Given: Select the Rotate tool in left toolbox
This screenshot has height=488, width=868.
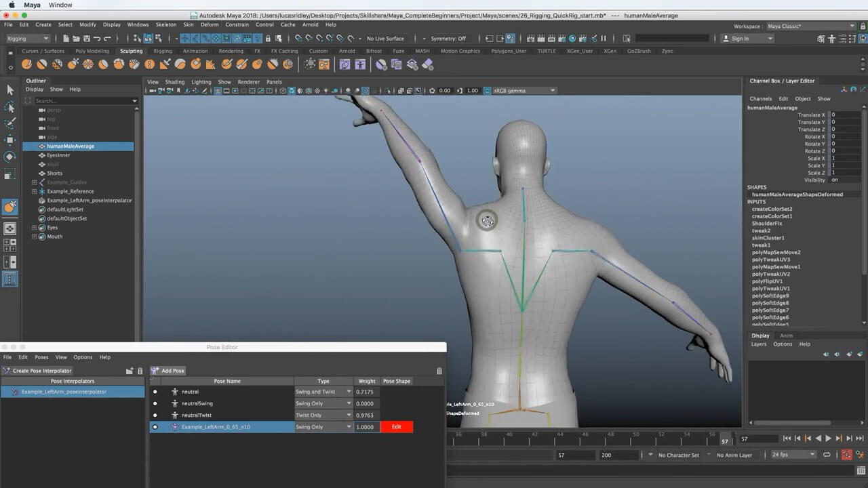Looking at the screenshot, I should tap(10, 157).
